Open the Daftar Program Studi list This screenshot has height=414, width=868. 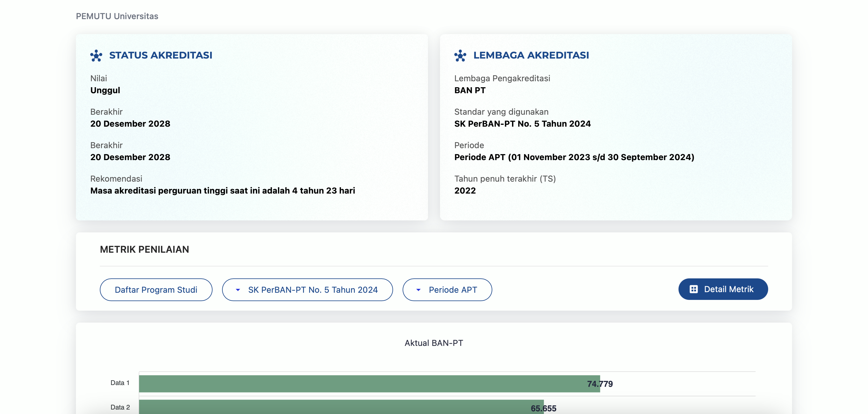pyautogui.click(x=156, y=290)
